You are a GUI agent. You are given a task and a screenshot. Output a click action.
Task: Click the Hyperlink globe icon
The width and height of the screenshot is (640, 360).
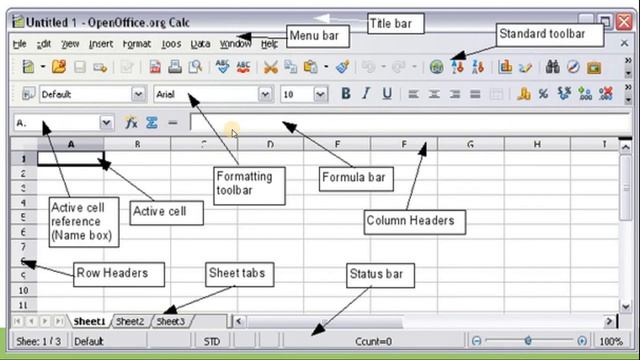[x=436, y=67]
